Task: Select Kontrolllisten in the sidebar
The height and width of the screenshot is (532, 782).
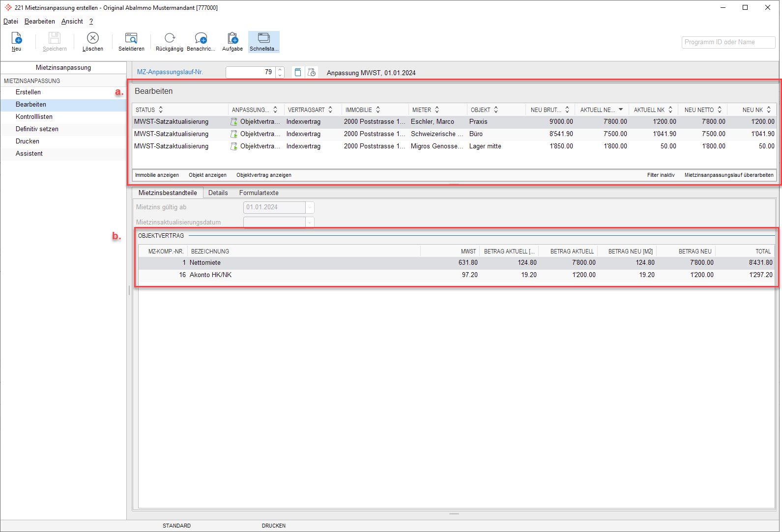Action: [x=63, y=117]
